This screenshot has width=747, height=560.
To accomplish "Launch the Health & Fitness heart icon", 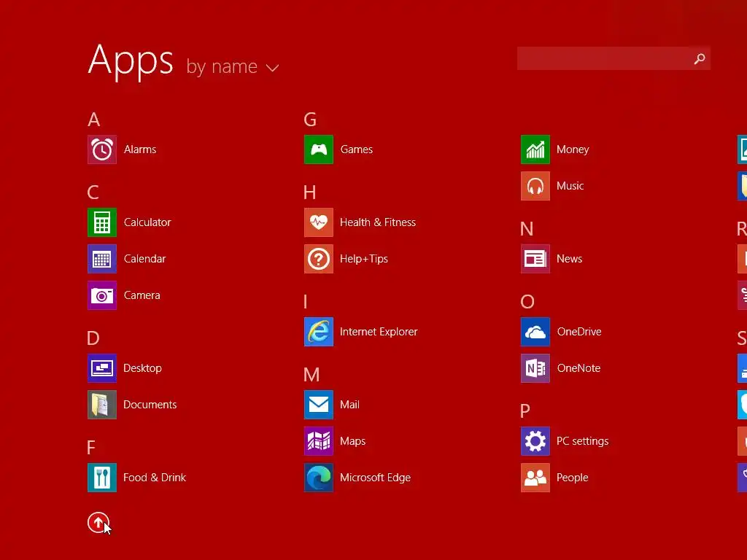I will (x=319, y=222).
